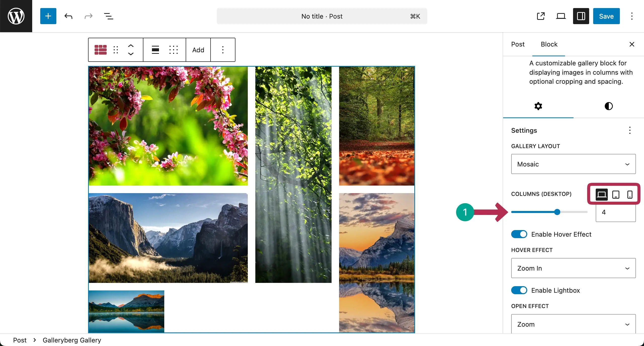Switch to the Post tab in sidebar

point(518,44)
